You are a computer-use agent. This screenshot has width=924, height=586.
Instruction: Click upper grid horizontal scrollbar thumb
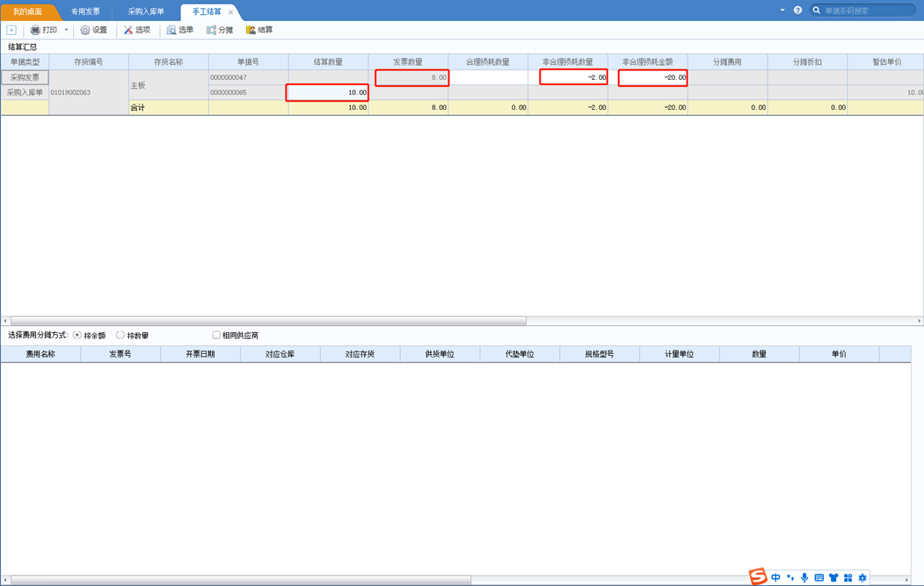(x=268, y=321)
